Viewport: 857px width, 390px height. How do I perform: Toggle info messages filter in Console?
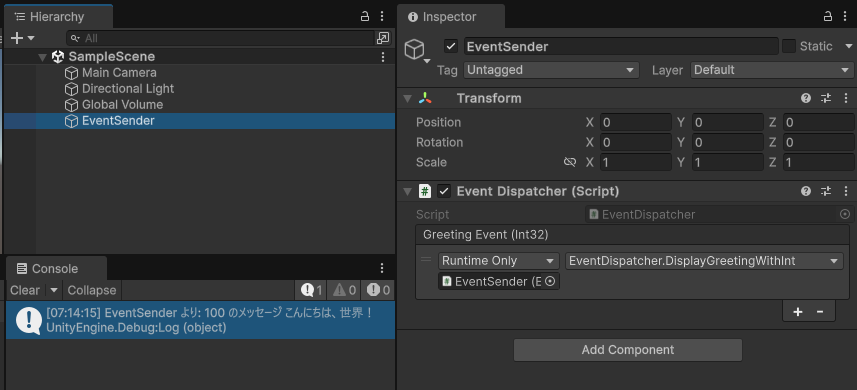pos(311,290)
